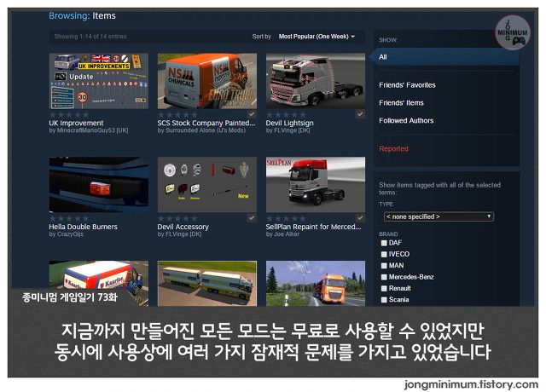Image resolution: width=546 pixels, height=392 pixels.
Task: Open the TYPE none specified combo box
Action: click(x=439, y=216)
